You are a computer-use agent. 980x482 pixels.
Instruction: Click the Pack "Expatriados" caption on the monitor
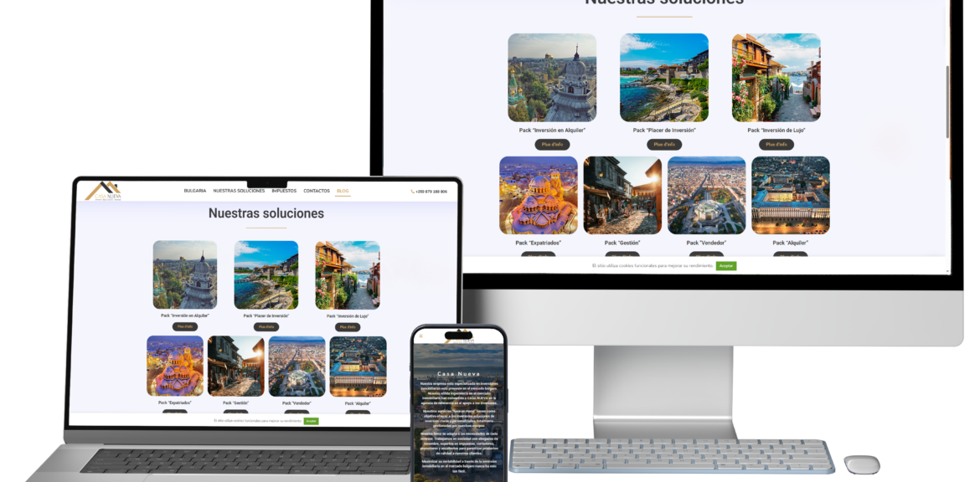pos(538,243)
